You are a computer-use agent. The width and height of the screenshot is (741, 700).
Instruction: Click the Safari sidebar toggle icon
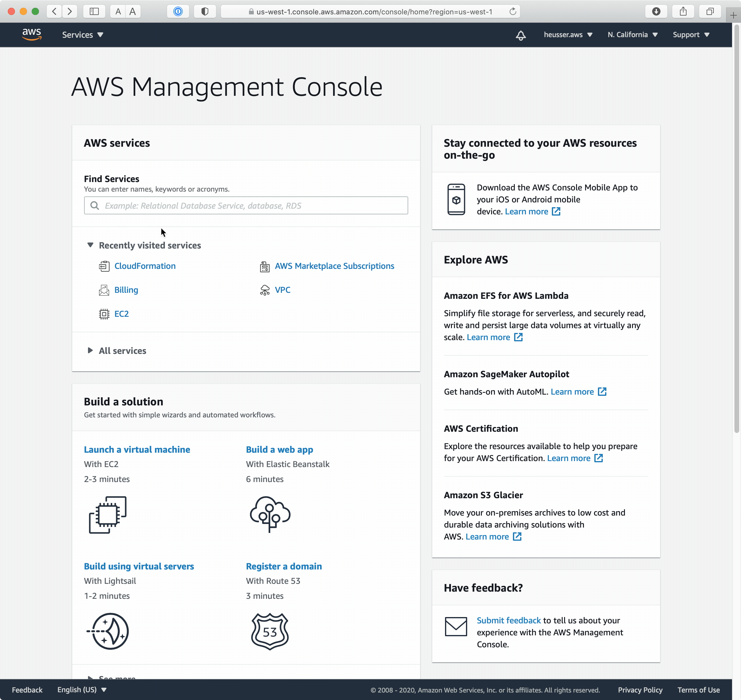94,12
